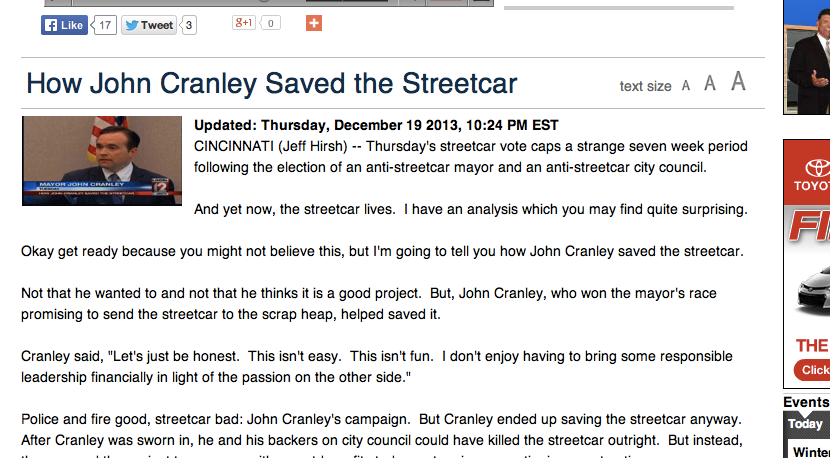The height and width of the screenshot is (458, 830).
Task: Click the headline How John Cranley Saved the Streetcar
Action: 272,84
